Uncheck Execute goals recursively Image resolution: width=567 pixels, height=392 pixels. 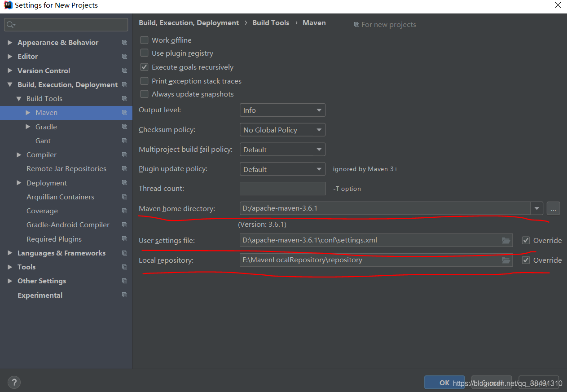click(x=144, y=67)
